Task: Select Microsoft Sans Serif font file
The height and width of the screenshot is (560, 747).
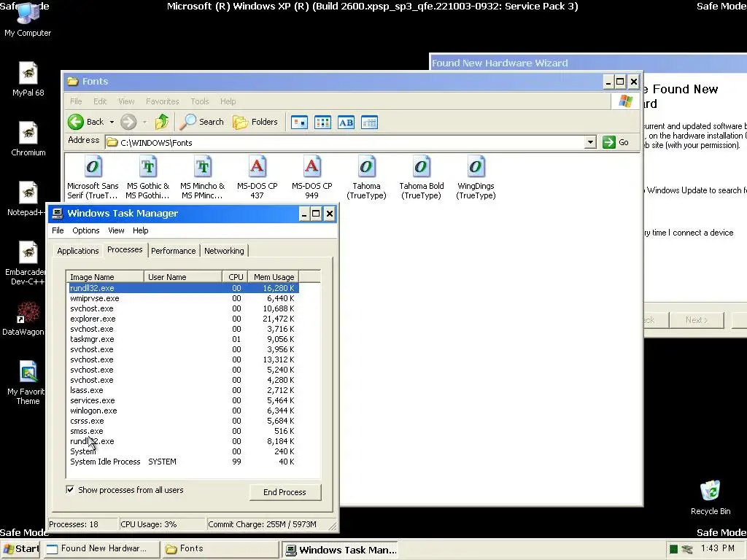Action: pyautogui.click(x=93, y=177)
